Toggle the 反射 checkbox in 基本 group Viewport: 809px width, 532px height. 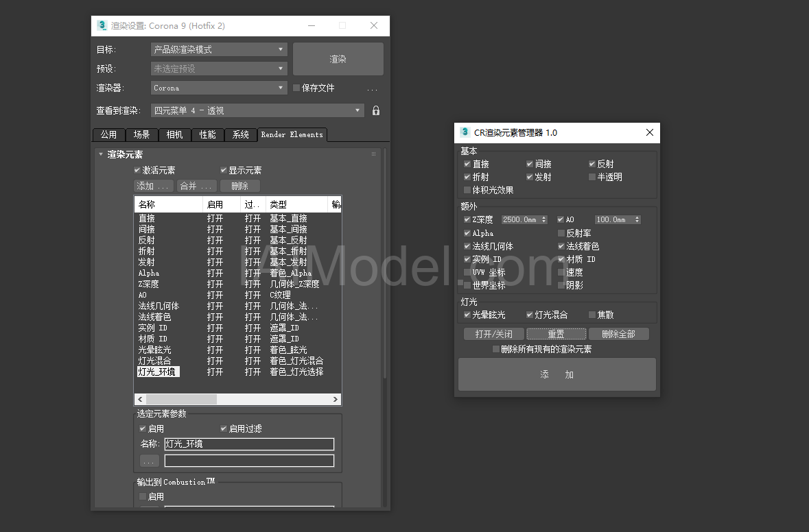point(592,164)
